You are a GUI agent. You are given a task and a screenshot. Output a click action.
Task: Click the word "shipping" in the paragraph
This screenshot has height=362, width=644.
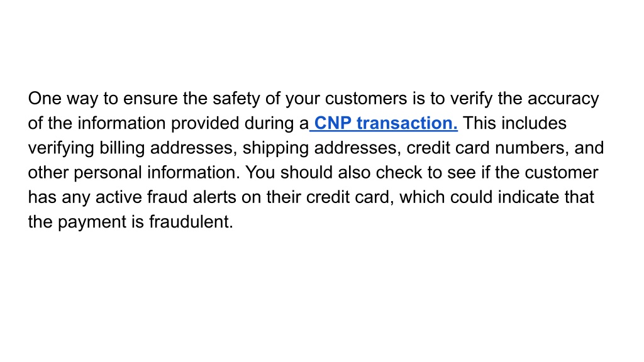pyautogui.click(x=275, y=148)
